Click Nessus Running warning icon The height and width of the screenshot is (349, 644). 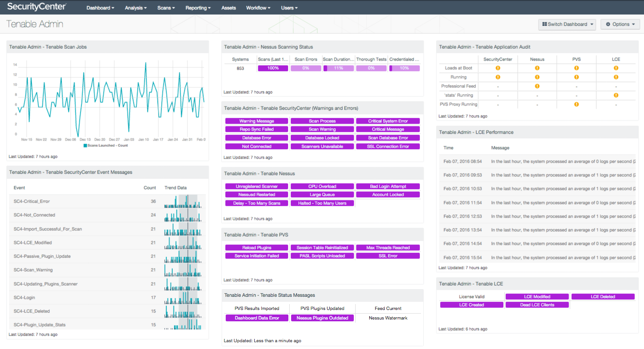coord(537,77)
